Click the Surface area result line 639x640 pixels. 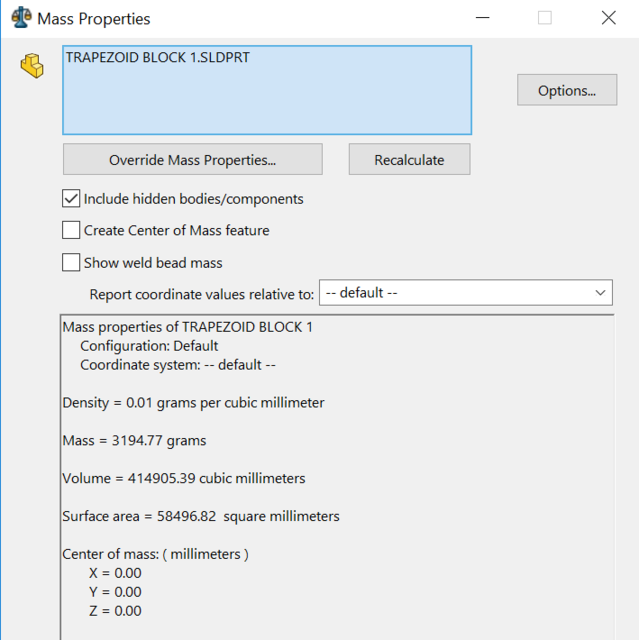point(201,516)
